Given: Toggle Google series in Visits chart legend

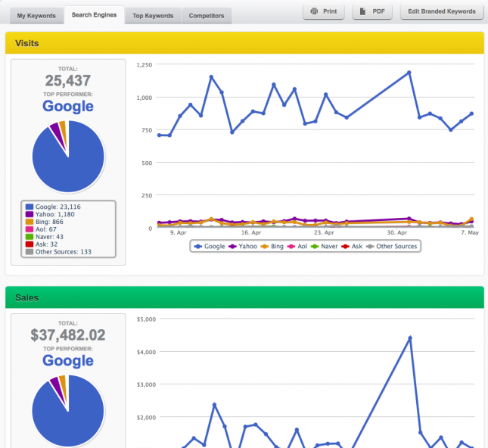Looking at the screenshot, I should 210,246.
